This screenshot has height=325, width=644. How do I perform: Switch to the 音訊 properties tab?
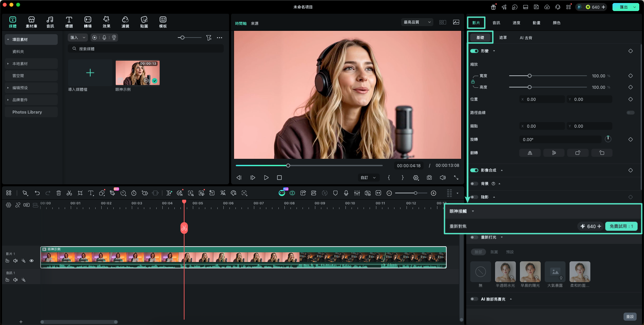(496, 23)
